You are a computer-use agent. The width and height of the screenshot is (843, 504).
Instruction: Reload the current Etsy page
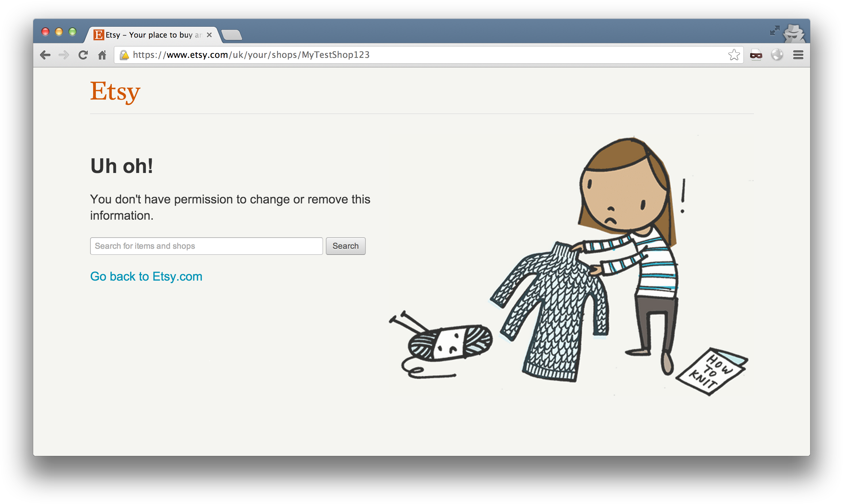[x=83, y=55]
